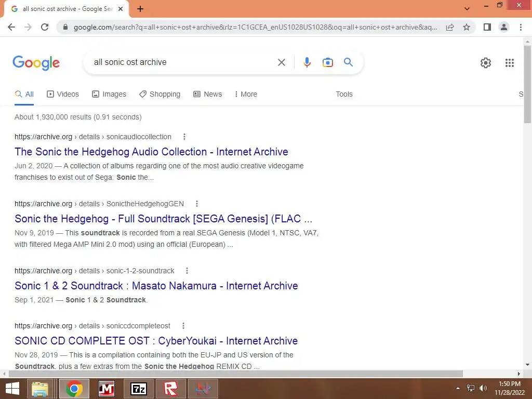This screenshot has width=532, height=399.
Task: Open Malwarebytes from the taskbar
Action: pyautogui.click(x=107, y=389)
